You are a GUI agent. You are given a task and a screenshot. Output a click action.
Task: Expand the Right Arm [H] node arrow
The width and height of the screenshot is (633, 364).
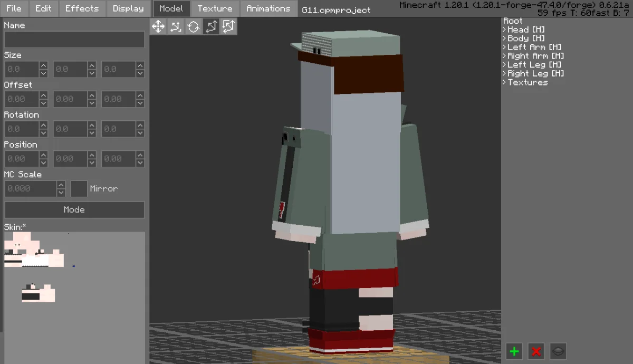click(x=504, y=56)
